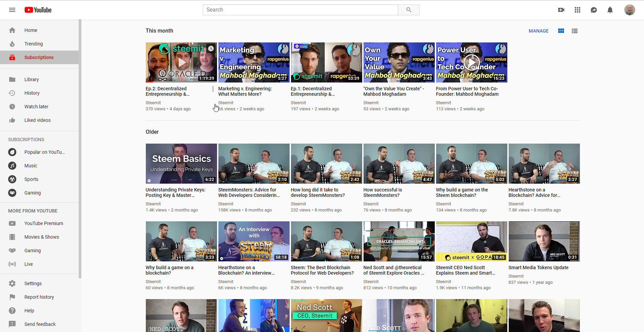Screen dimensions: 644x332
Task: Switch to list view layout
Action: tap(574, 31)
